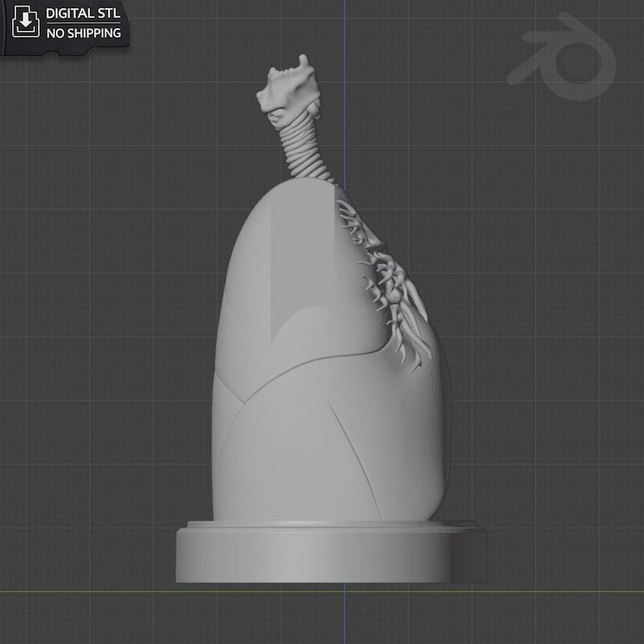
Task: Click the 'DIGITAL STL' badge text
Action: point(83,13)
